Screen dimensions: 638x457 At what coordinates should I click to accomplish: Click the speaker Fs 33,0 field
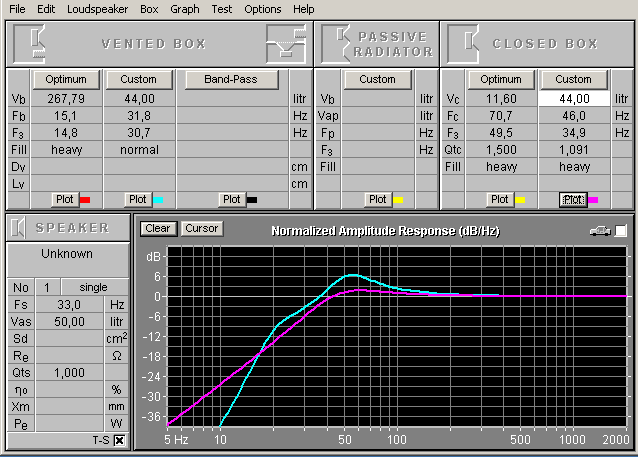point(69,305)
